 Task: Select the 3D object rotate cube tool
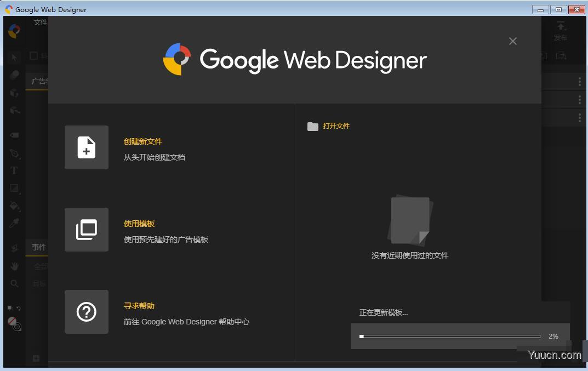coord(14,93)
